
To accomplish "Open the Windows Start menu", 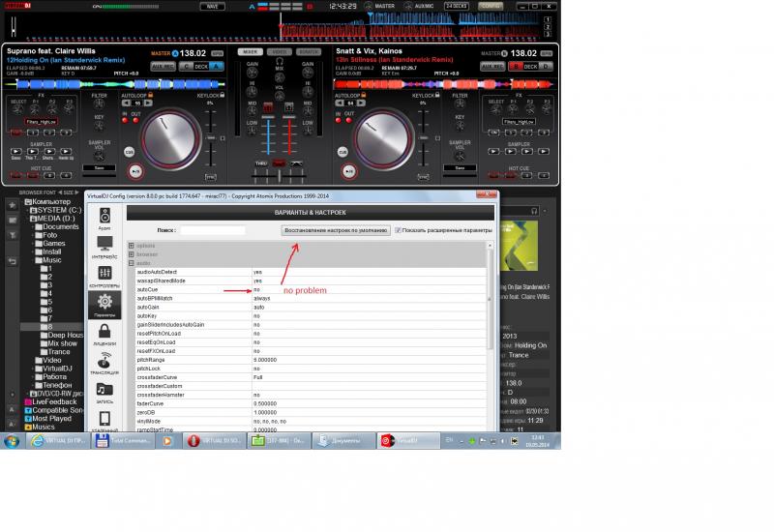I will [12, 441].
